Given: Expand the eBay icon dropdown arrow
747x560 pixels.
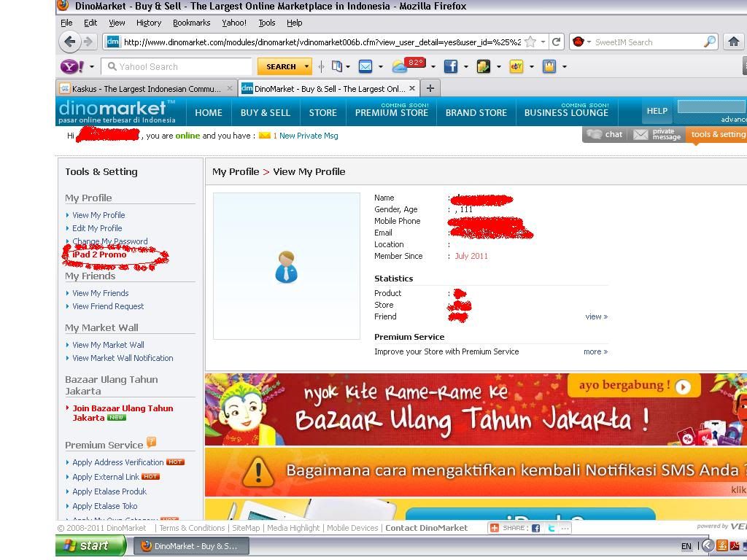Looking at the screenshot, I should pos(531,66).
